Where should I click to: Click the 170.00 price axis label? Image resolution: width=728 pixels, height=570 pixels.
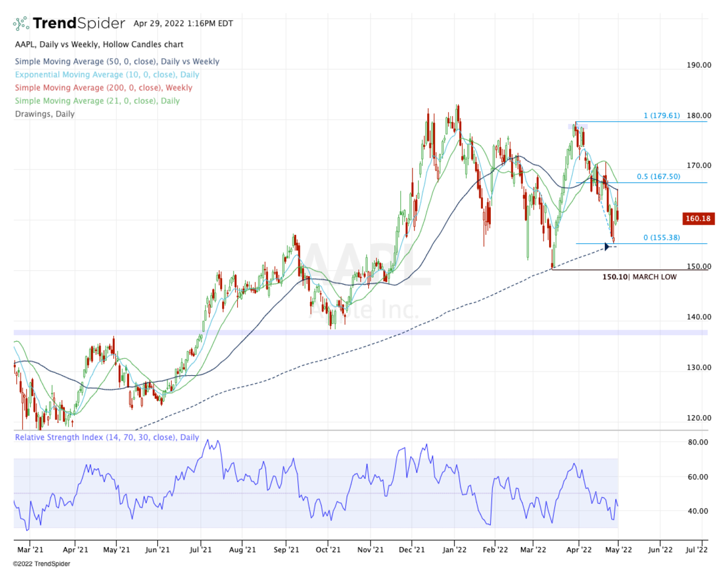pyautogui.click(x=698, y=166)
